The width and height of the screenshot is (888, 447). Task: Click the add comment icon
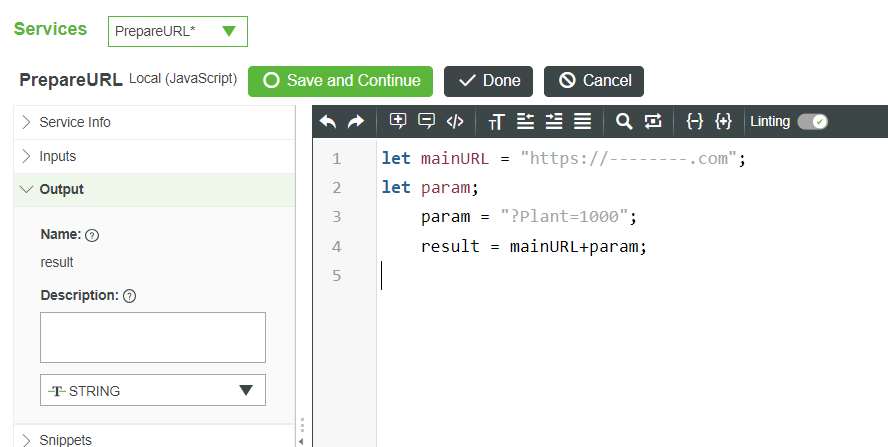point(398,122)
